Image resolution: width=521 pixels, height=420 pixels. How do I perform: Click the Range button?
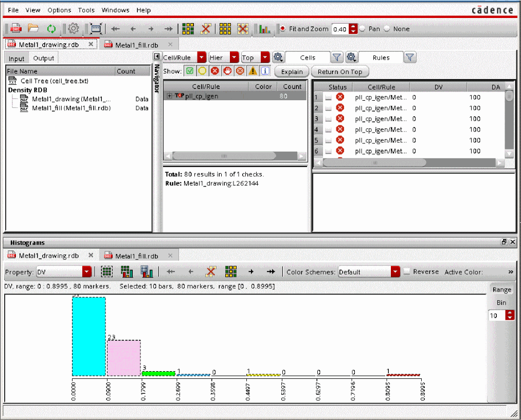click(502, 289)
